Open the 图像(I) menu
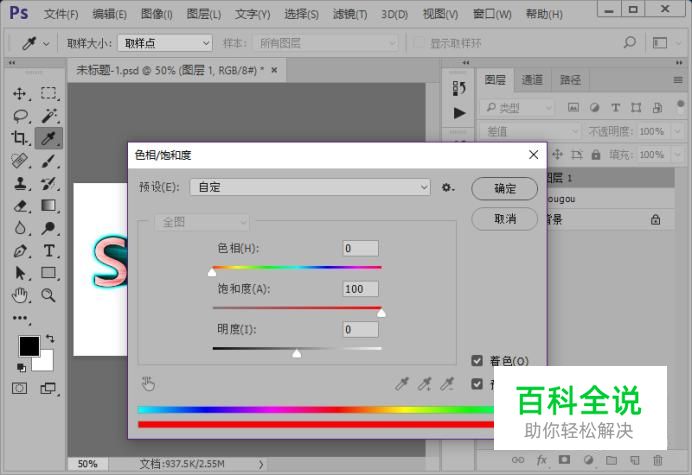Screen dimensions: 692x475 [x=156, y=14]
